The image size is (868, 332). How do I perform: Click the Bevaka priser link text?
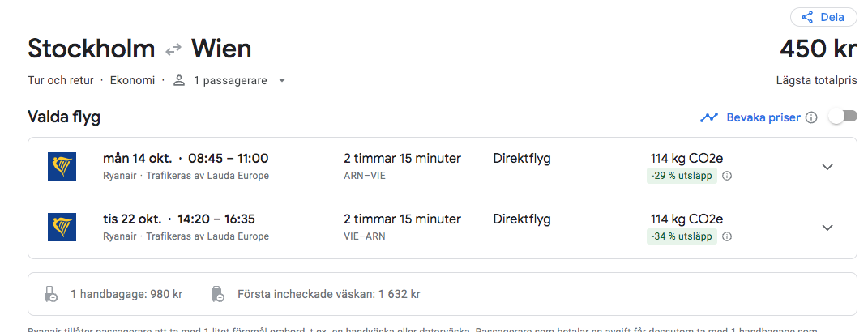tap(763, 117)
